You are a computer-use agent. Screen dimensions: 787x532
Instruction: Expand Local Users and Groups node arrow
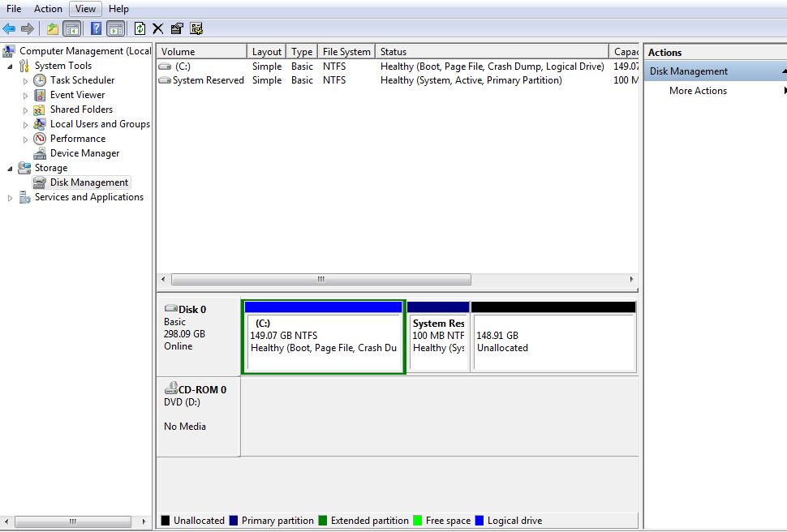26,124
